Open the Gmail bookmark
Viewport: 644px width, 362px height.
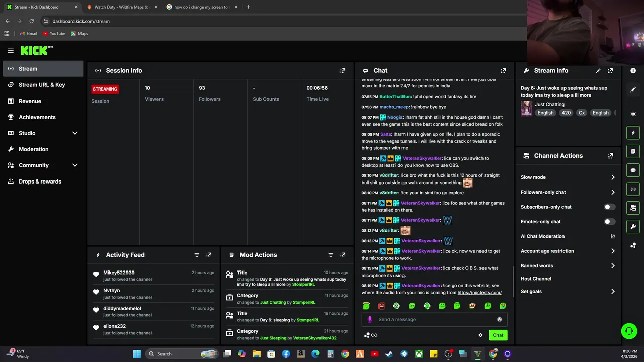pyautogui.click(x=28, y=34)
